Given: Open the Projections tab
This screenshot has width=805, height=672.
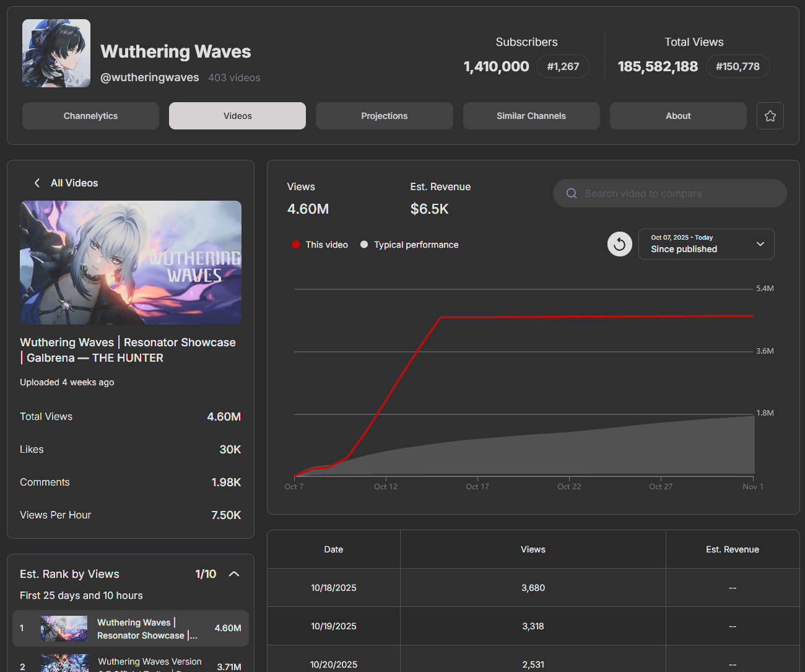Looking at the screenshot, I should 385,116.
